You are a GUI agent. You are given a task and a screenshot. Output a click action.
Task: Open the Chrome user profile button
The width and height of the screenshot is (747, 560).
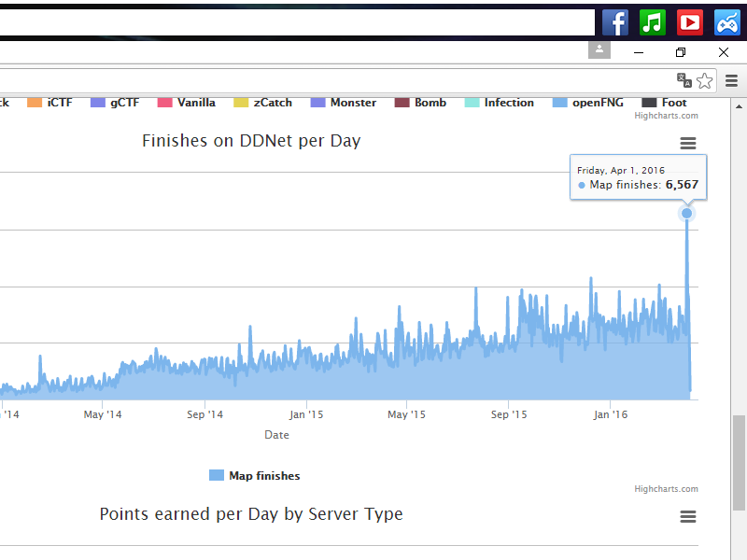pyautogui.click(x=599, y=49)
